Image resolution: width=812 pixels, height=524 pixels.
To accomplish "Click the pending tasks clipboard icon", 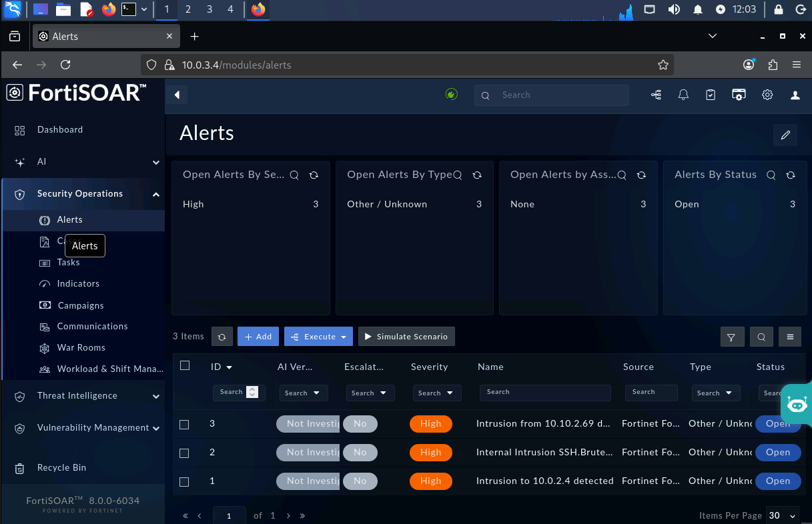I will tap(711, 95).
